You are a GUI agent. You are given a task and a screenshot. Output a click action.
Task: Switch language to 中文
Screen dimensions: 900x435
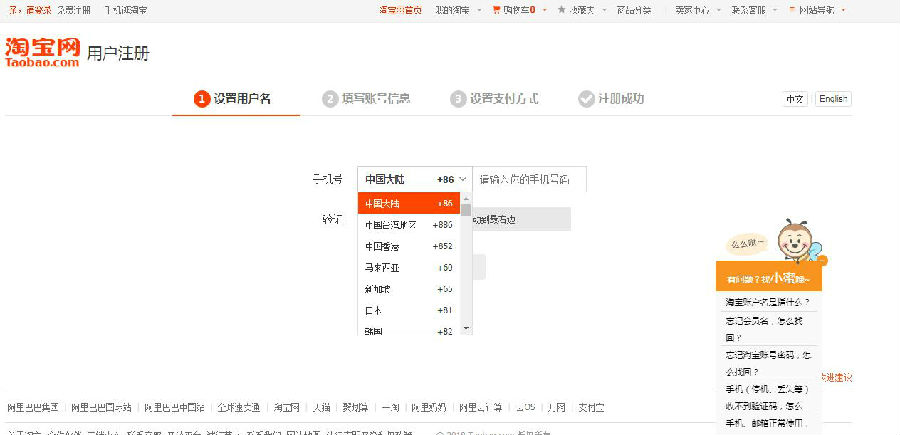pos(794,99)
